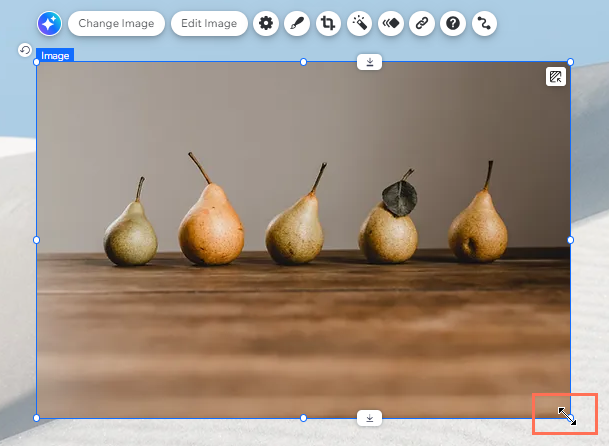Select the crop tool icon
This screenshot has width=609, height=446.
(x=328, y=24)
